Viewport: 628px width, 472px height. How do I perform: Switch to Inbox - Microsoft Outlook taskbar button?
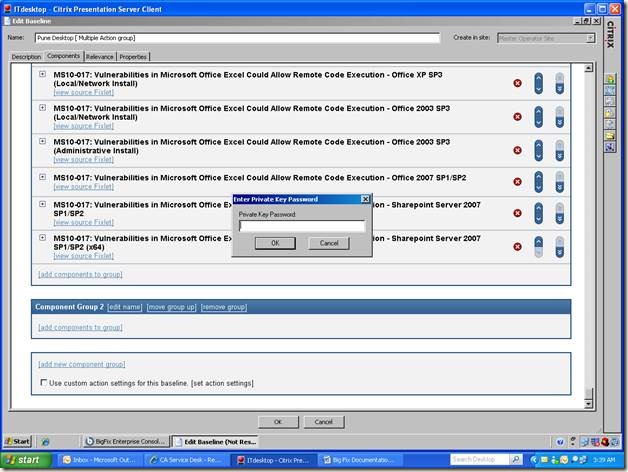(99, 460)
